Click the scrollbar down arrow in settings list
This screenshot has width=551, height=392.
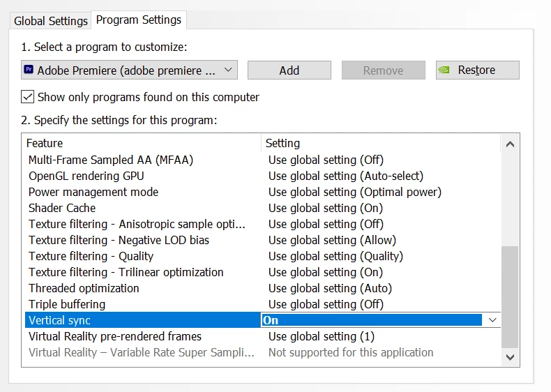point(510,357)
